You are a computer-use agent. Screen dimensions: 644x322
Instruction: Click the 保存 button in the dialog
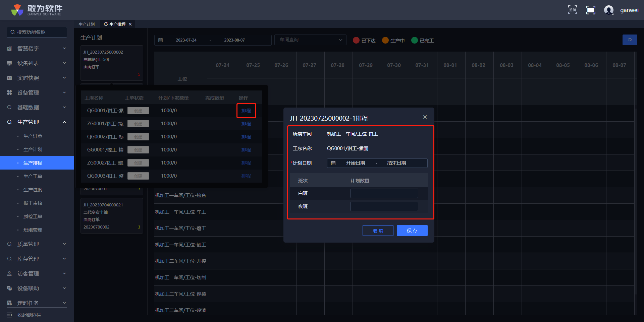[x=412, y=231]
